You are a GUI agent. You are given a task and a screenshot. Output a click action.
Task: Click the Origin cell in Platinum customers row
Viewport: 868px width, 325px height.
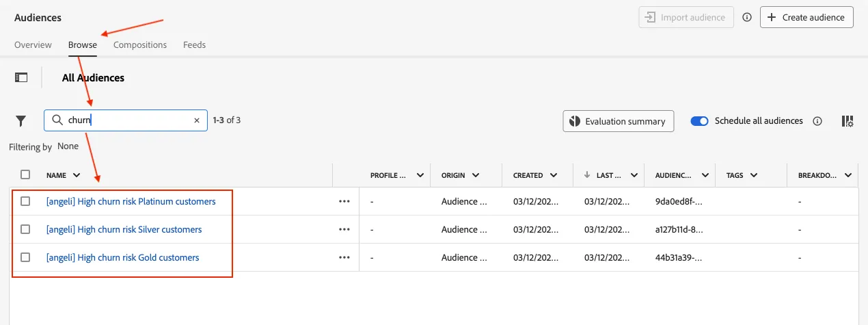click(x=464, y=202)
